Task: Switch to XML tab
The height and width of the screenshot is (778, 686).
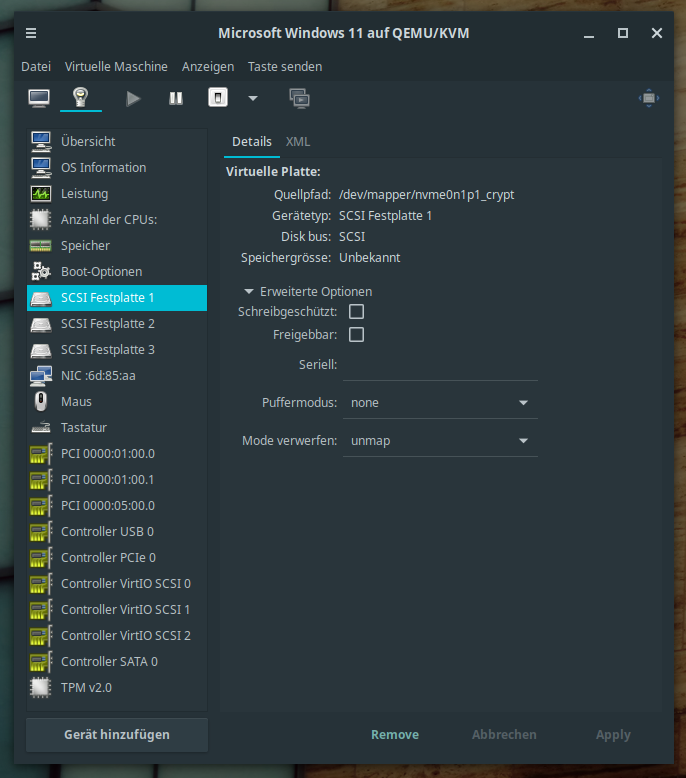Action: point(298,142)
